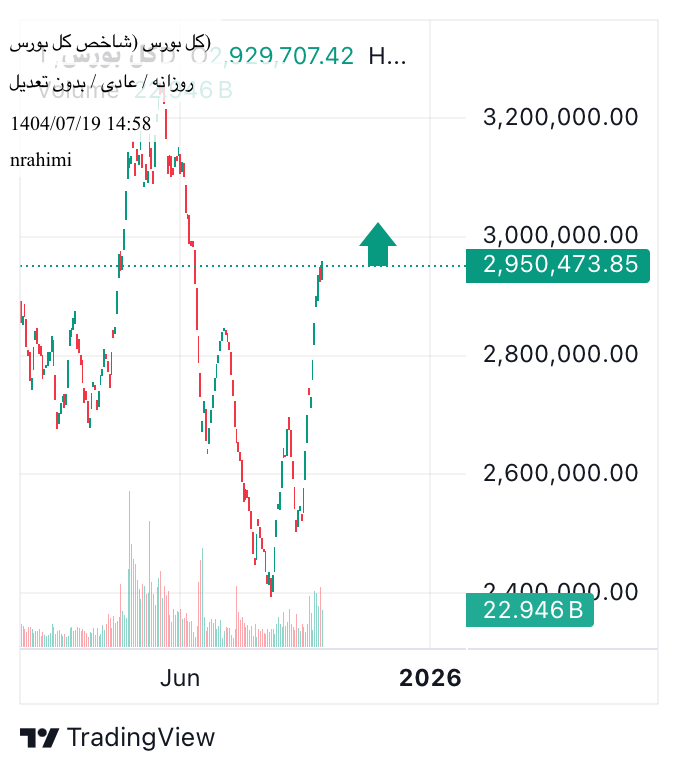Click the TradingView logo icon
This screenshot has height=774, width=678.
click(x=39, y=738)
